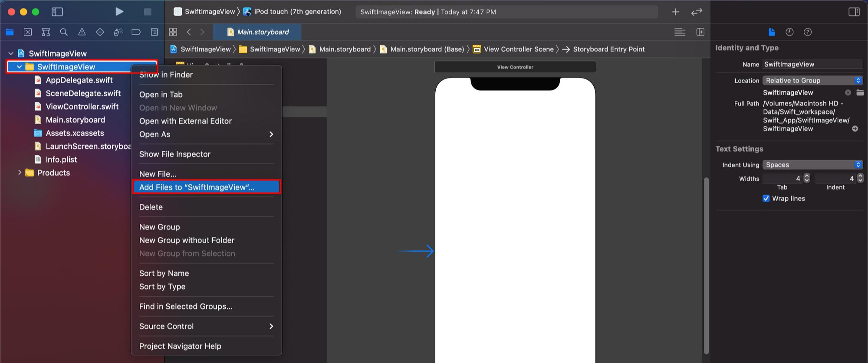Expand the Source Control submenu

tap(206, 326)
